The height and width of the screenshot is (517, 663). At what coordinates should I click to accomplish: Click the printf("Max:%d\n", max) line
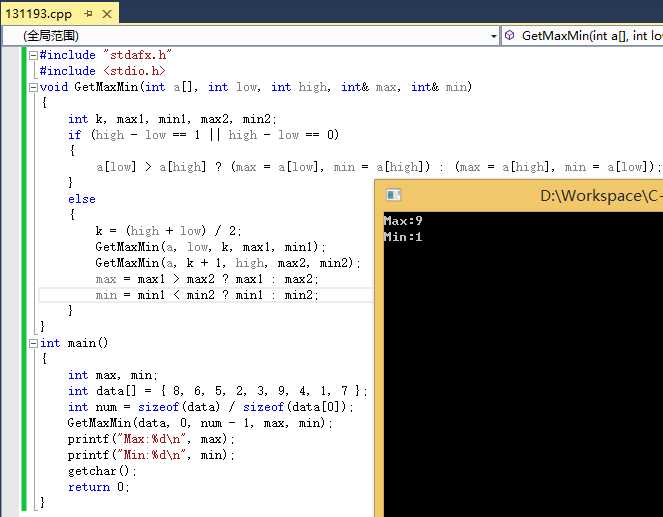(151, 439)
